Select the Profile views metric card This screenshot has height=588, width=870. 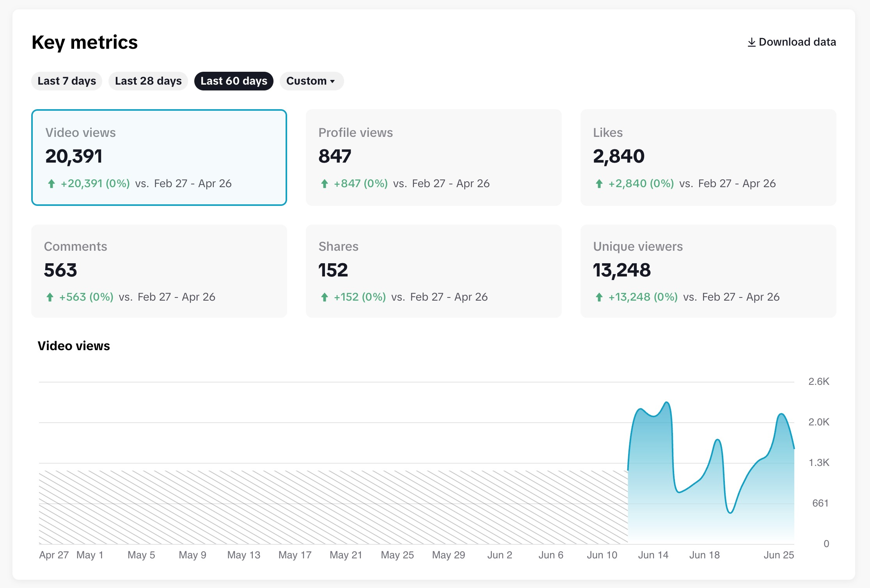pyautogui.click(x=434, y=158)
